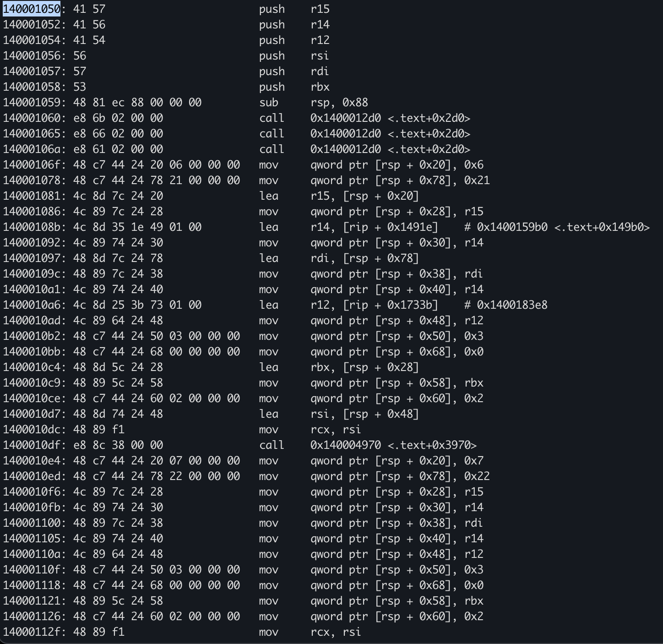Viewport: 663px width, 644px height.
Task: Click the address label 14000106a
Action: 32,149
